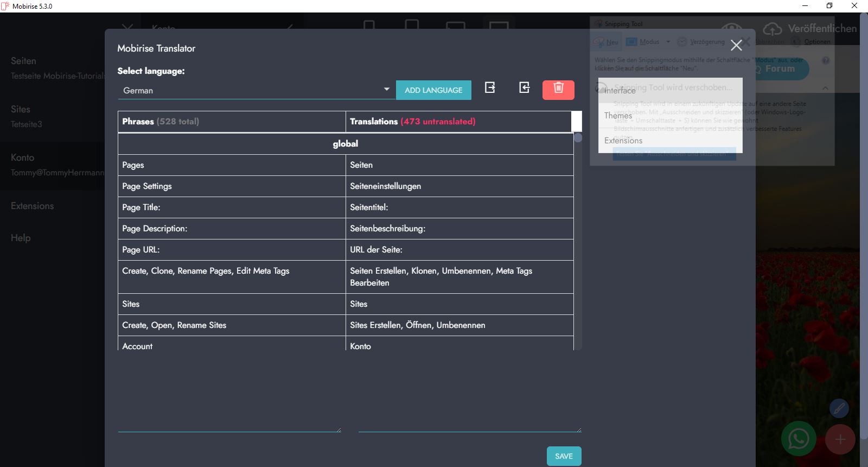Select the Sites sidebar section
This screenshot has height=467, width=868.
point(21,109)
